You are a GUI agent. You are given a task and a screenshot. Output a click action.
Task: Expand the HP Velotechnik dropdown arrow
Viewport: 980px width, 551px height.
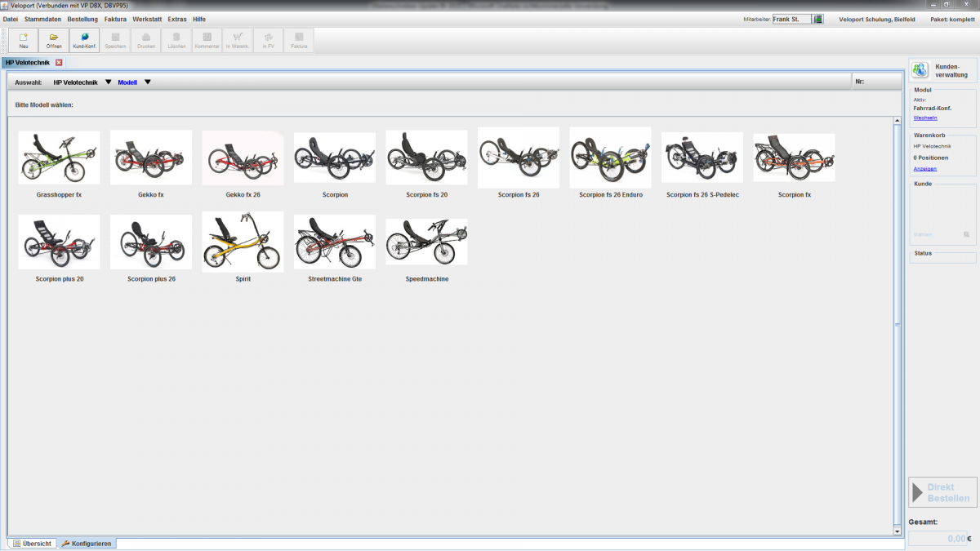coord(108,82)
